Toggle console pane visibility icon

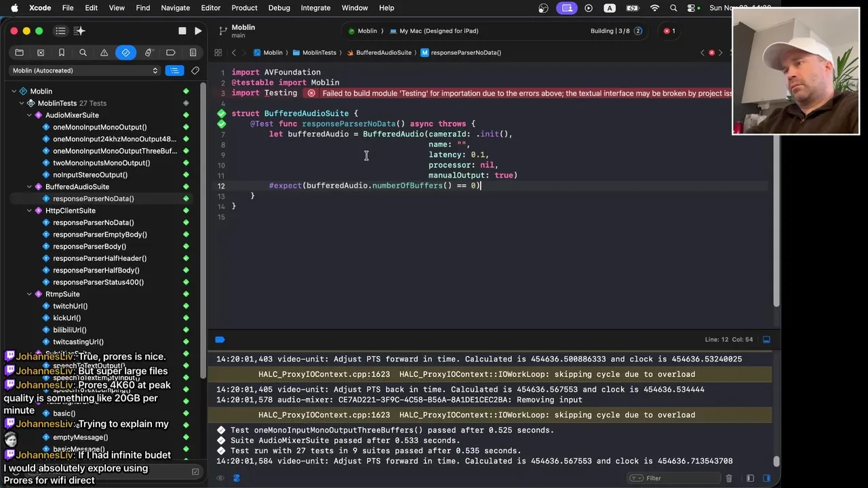(x=766, y=478)
